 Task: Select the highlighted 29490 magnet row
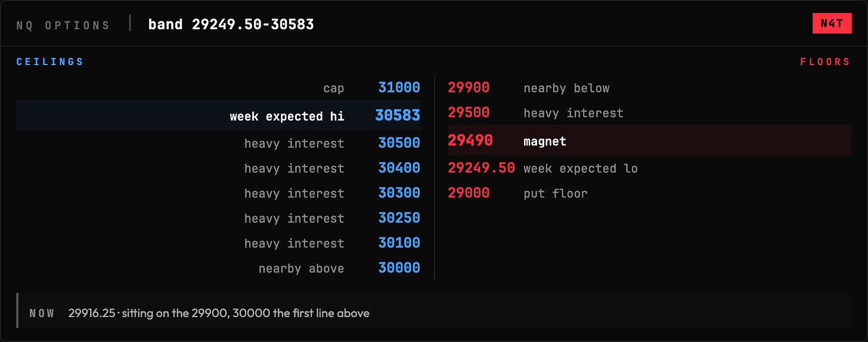[650, 140]
